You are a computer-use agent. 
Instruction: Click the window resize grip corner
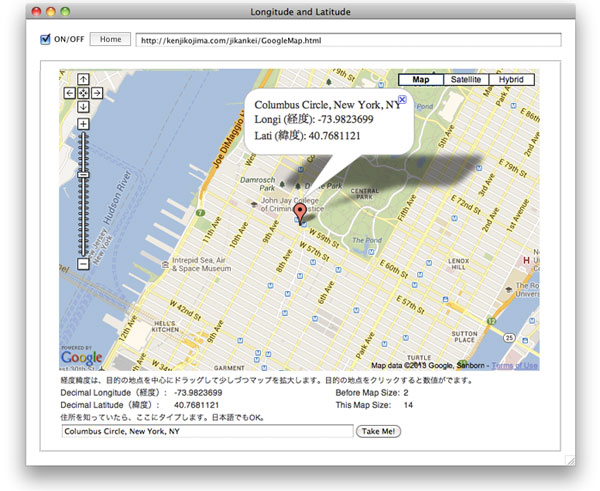[x=570, y=460]
